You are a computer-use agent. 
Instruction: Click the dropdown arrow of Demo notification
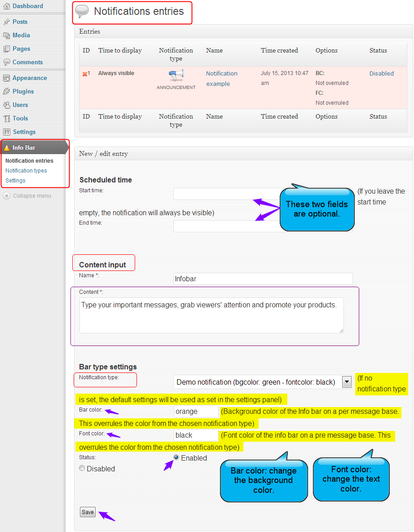(347, 382)
